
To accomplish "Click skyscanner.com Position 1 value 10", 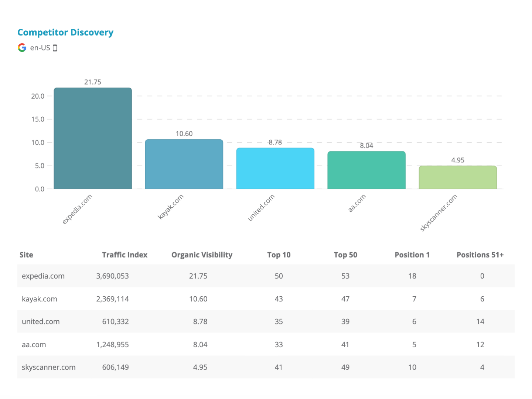I will [x=412, y=367].
